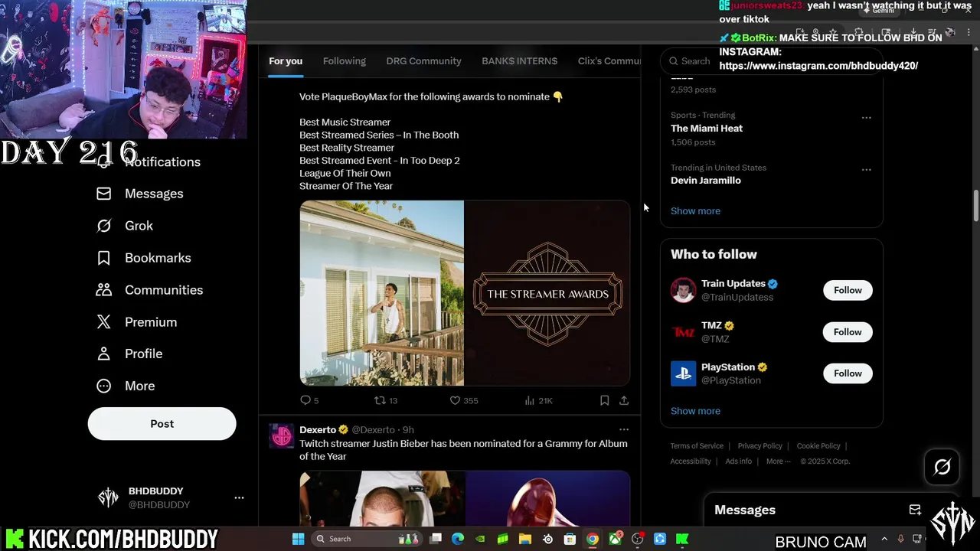980x551 pixels.
Task: Open Grok from the sidebar
Action: click(125, 226)
